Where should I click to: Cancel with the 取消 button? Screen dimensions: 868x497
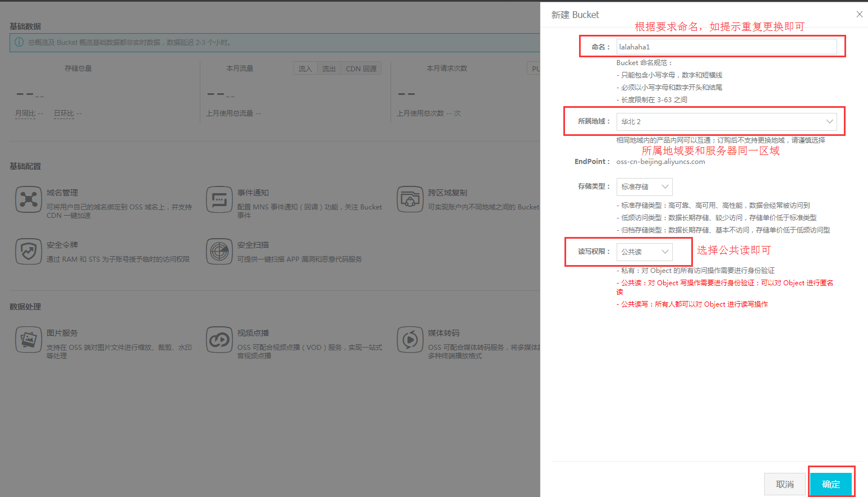(x=785, y=484)
